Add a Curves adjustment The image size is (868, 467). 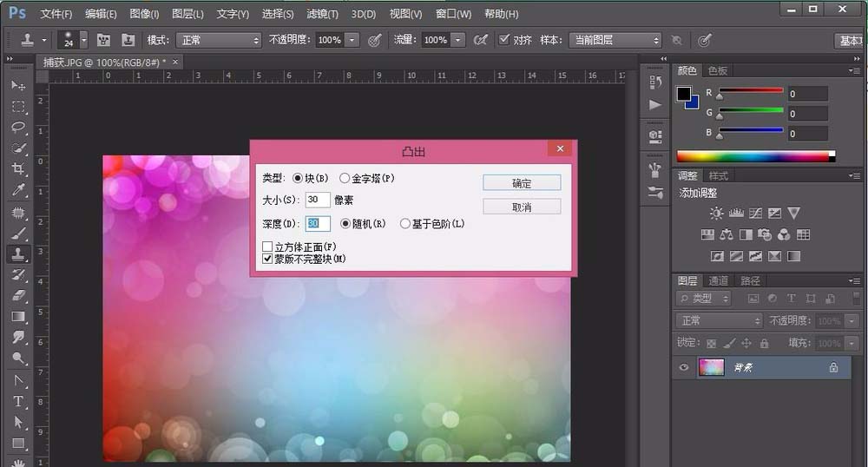(755, 213)
